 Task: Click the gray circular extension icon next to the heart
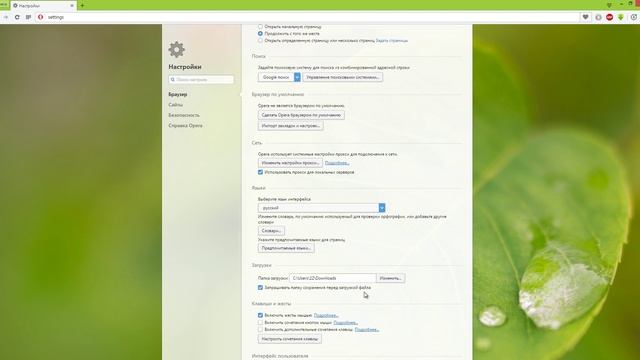pyautogui.click(x=598, y=17)
